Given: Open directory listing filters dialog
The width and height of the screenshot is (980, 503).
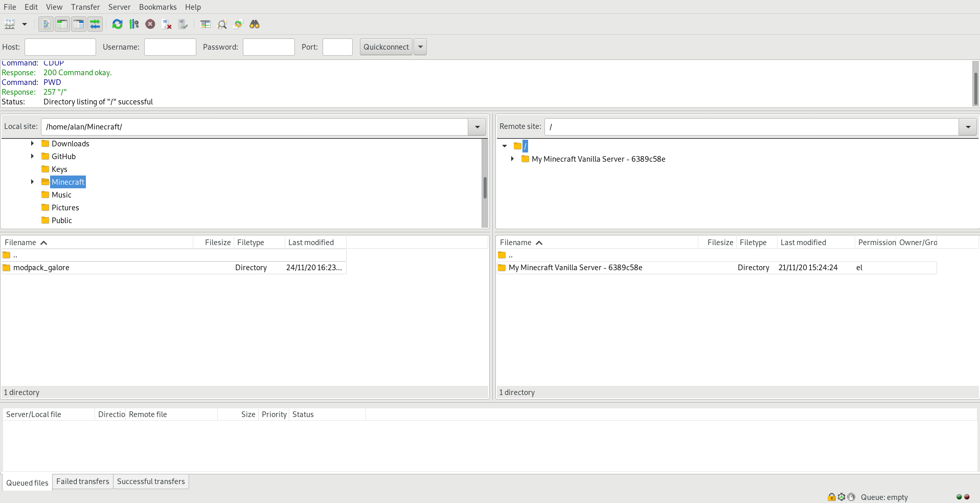Looking at the screenshot, I should click(x=206, y=24).
